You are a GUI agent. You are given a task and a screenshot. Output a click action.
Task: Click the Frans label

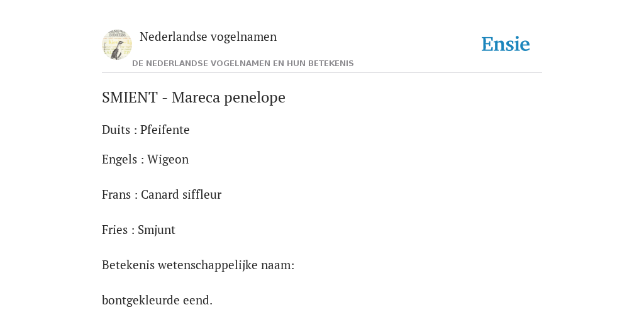pos(116,194)
